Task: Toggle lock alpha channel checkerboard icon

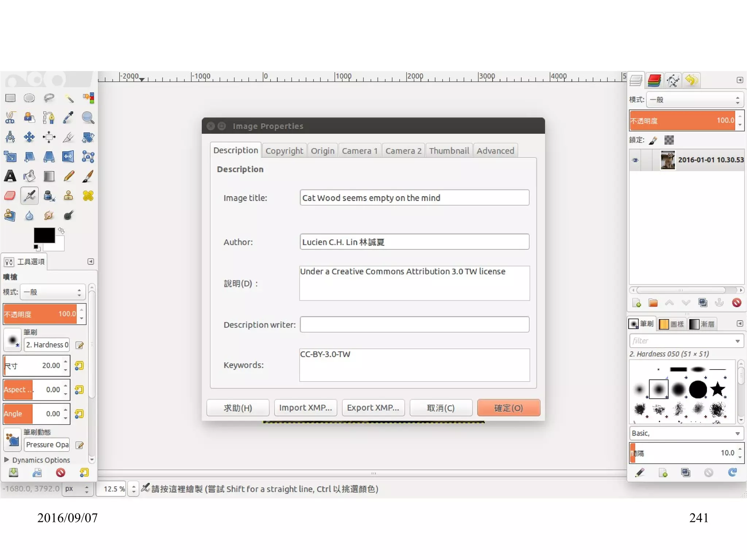Action: (669, 140)
